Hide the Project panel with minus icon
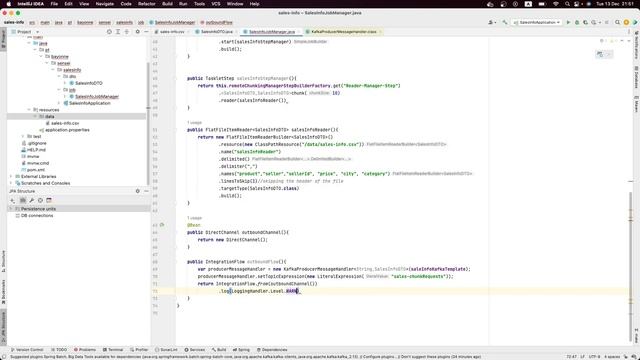The height and width of the screenshot is (360, 640). (x=146, y=31)
